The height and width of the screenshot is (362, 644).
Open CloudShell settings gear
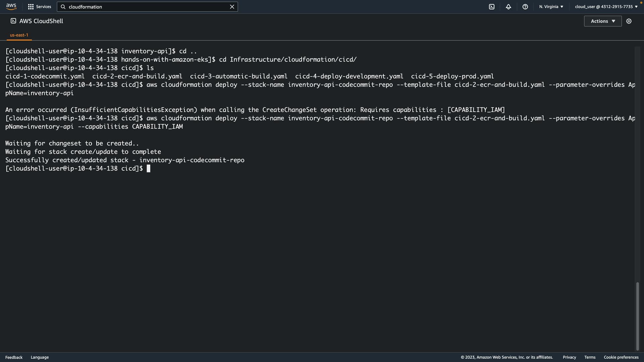tap(629, 21)
